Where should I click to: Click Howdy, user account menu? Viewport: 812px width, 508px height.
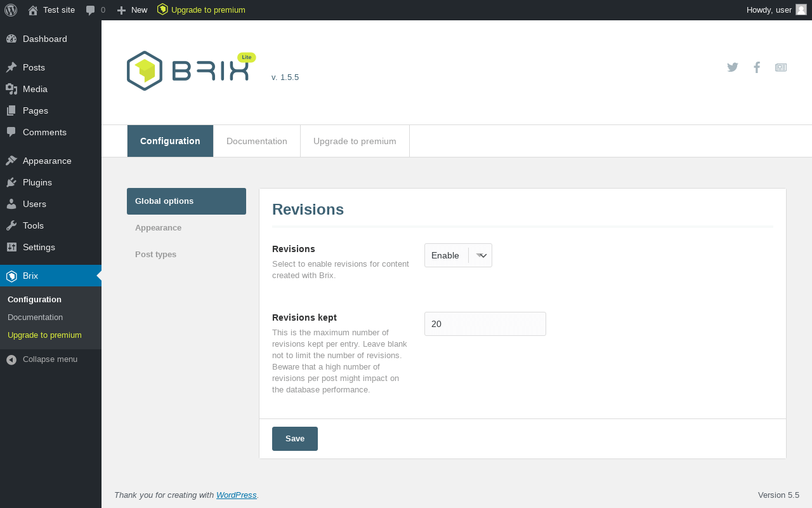776,10
